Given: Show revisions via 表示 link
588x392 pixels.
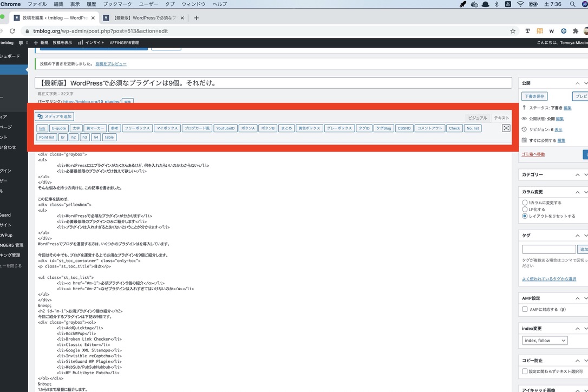Looking at the screenshot, I should pos(558,130).
